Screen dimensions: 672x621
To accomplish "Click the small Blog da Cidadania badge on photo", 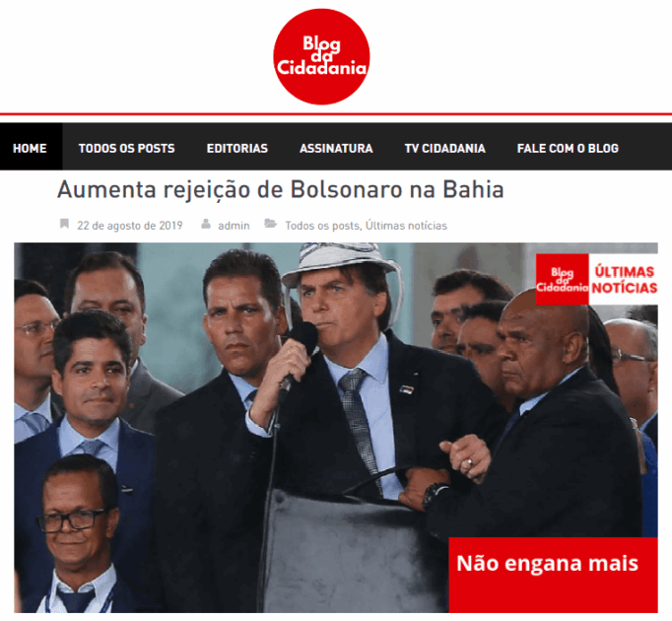I will pyautogui.click(x=562, y=279).
